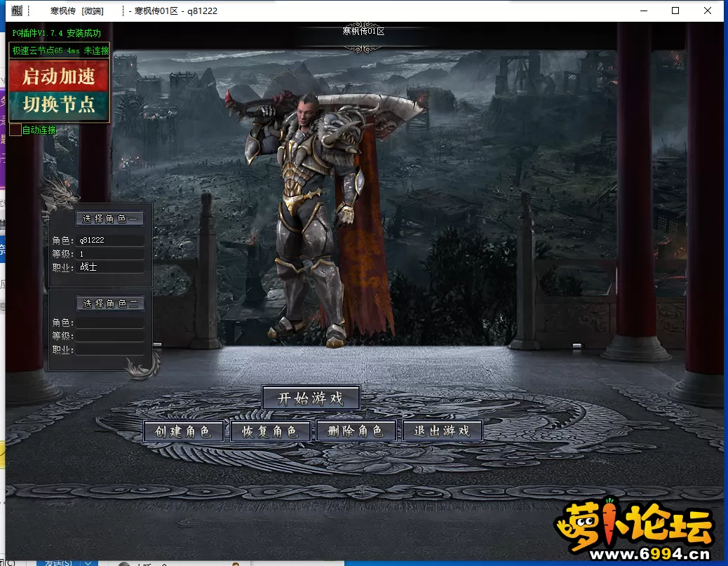Image resolution: width=728 pixels, height=566 pixels.
Task: Click the 寒枫传 [微端] title text
Action: [x=77, y=11]
